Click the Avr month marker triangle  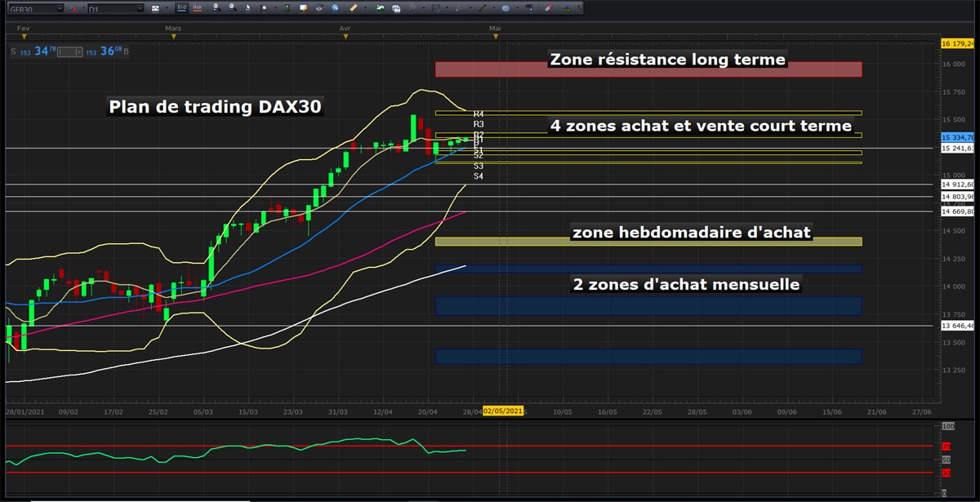pyautogui.click(x=345, y=36)
